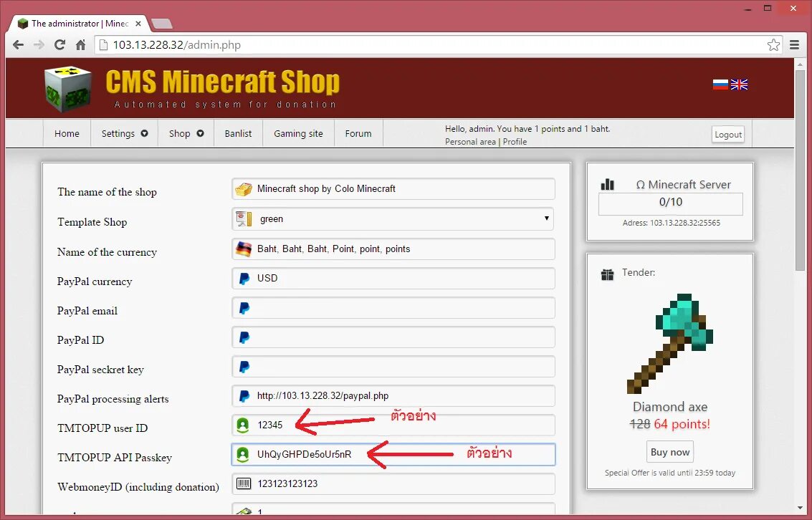812x520 pixels.
Task: Click the browser forward arrow
Action: point(39,45)
